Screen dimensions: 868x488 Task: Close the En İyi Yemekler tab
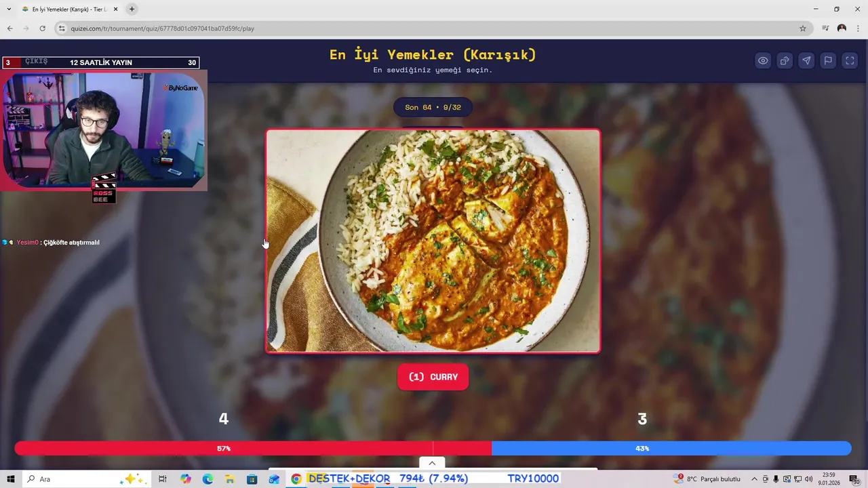(115, 9)
